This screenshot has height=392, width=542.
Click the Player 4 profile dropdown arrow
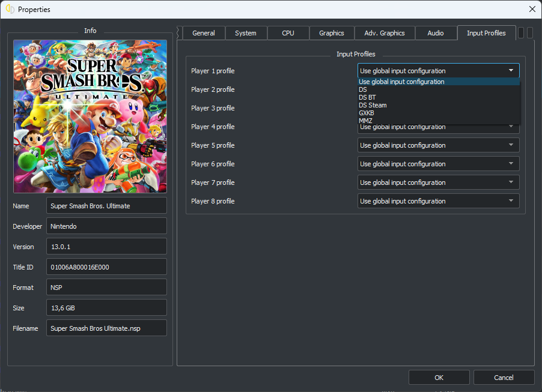tap(511, 127)
